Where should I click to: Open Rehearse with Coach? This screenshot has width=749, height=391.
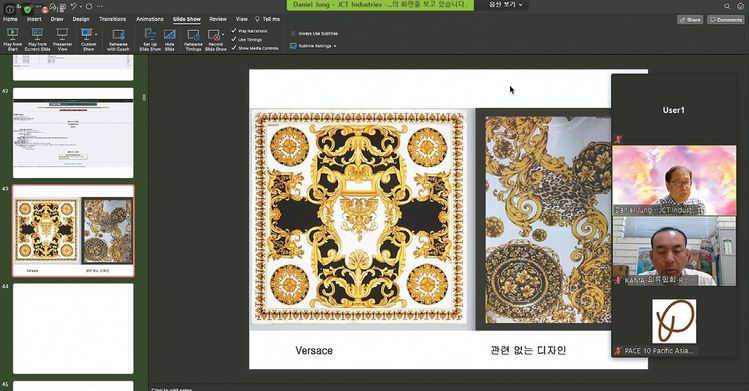coord(118,39)
